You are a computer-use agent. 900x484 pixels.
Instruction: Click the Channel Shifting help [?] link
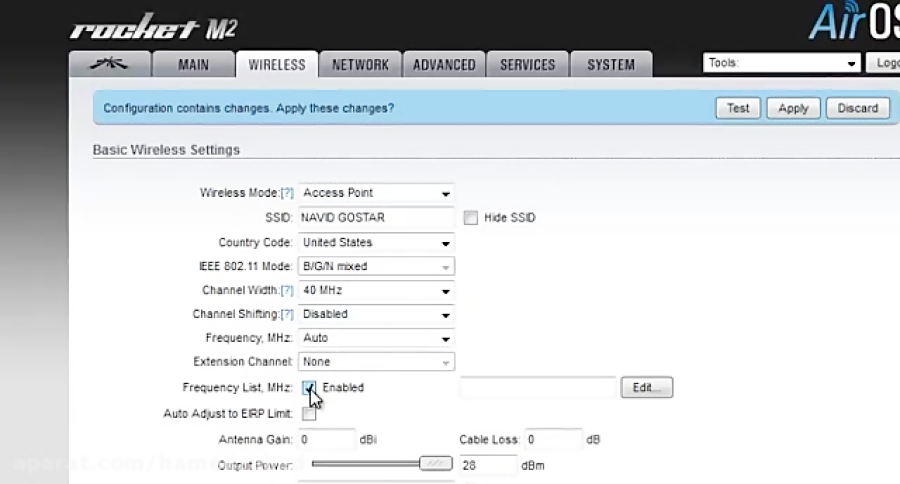coord(287,315)
